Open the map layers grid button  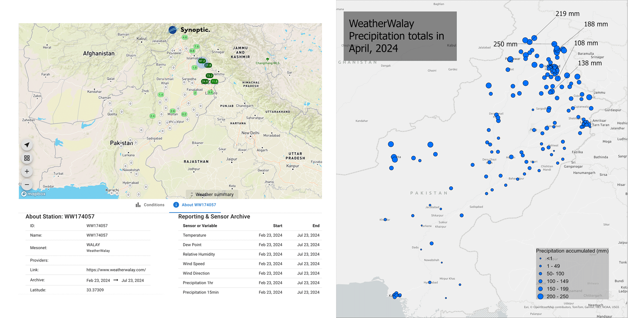(x=27, y=158)
